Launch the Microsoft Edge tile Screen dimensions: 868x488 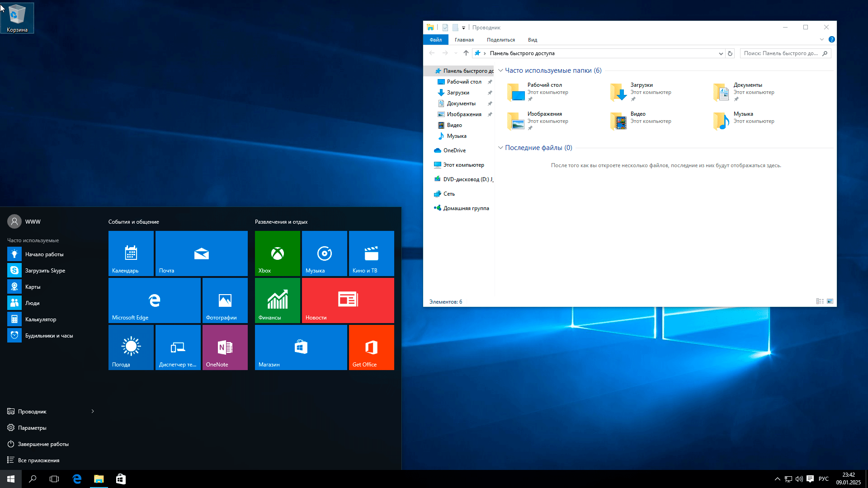[x=154, y=300]
